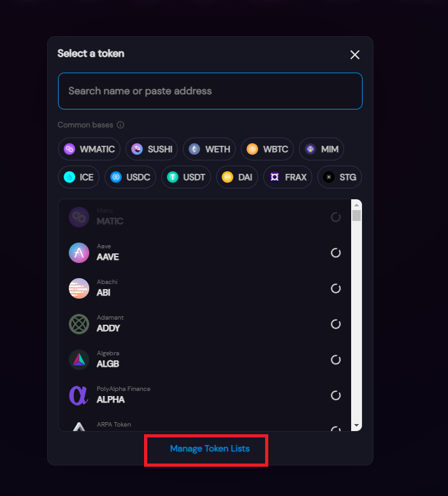This screenshot has height=496, width=448.
Task: Pick WETH from common bases
Action: pyautogui.click(x=209, y=149)
